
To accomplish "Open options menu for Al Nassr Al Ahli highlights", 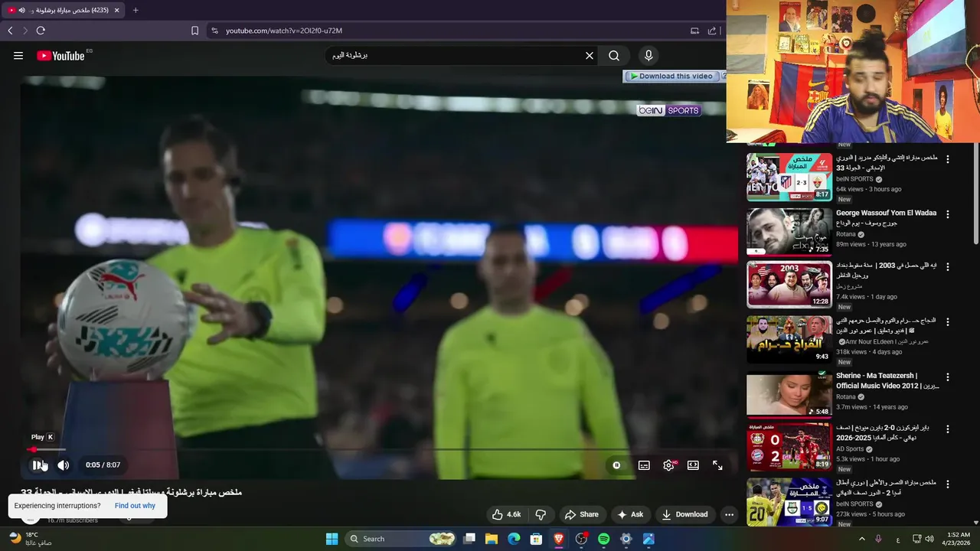I will click(x=948, y=484).
